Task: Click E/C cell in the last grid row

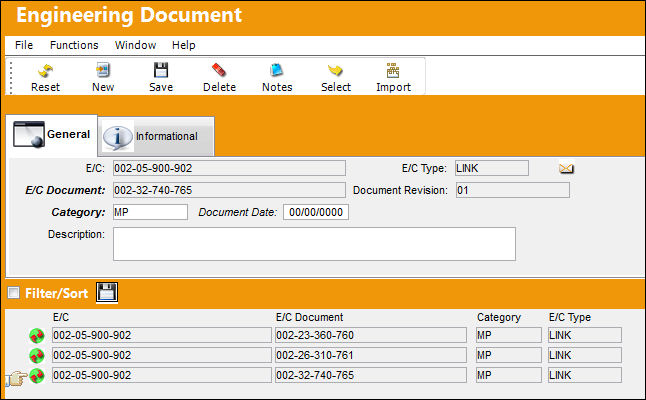Action: click(x=162, y=375)
